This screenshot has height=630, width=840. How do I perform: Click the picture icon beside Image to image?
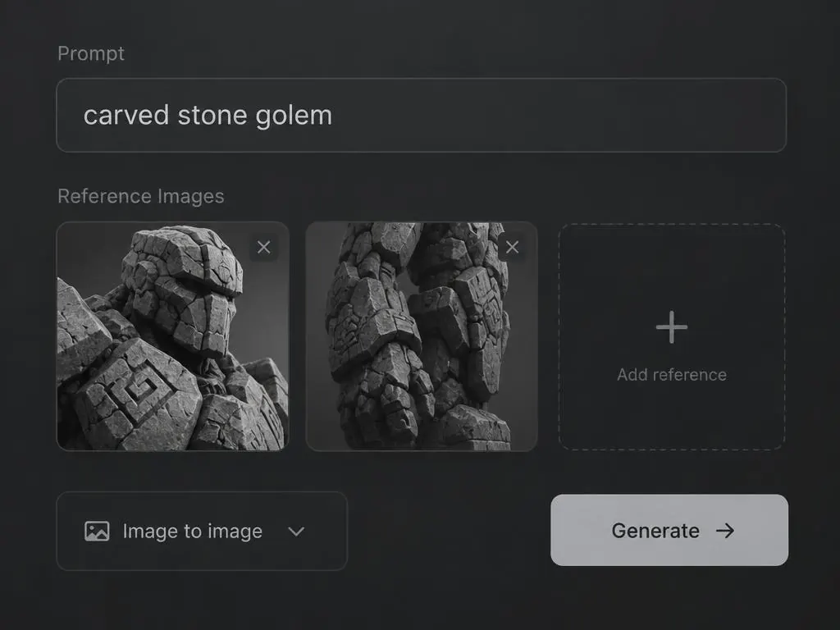click(x=97, y=531)
